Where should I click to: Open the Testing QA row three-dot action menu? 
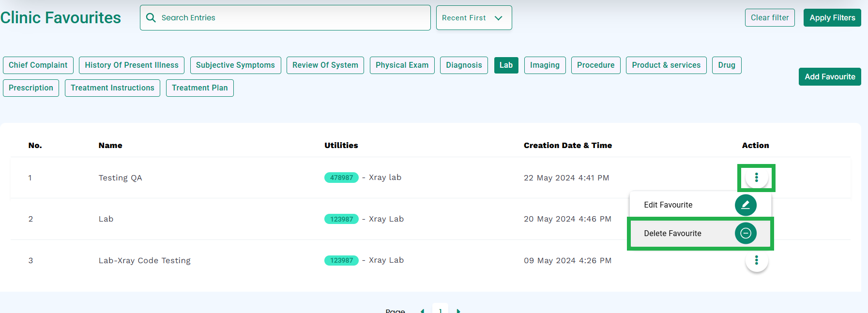(x=756, y=178)
